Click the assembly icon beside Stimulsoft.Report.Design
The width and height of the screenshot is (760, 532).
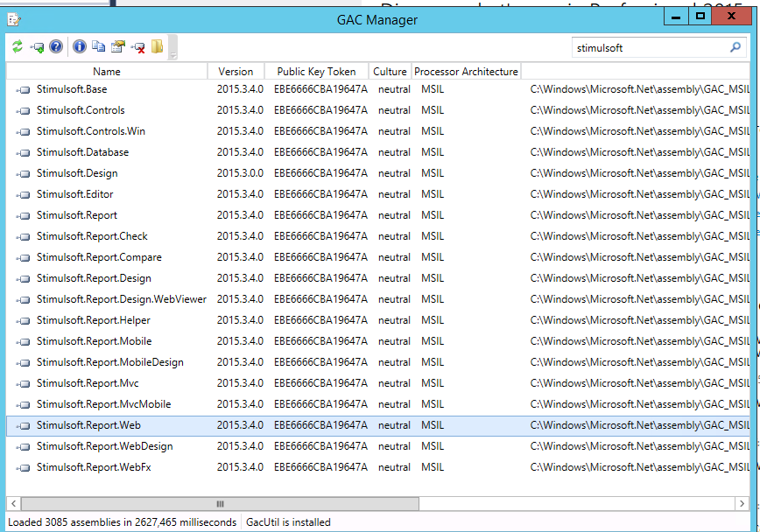(x=24, y=278)
